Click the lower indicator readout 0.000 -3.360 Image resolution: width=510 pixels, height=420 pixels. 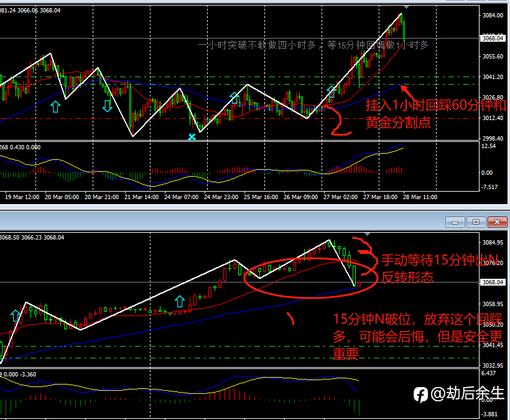pos(20,374)
